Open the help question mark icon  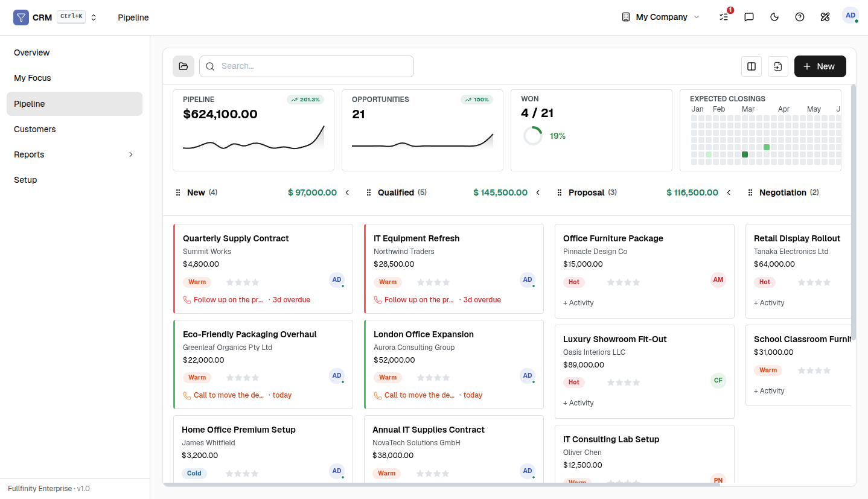pyautogui.click(x=800, y=17)
